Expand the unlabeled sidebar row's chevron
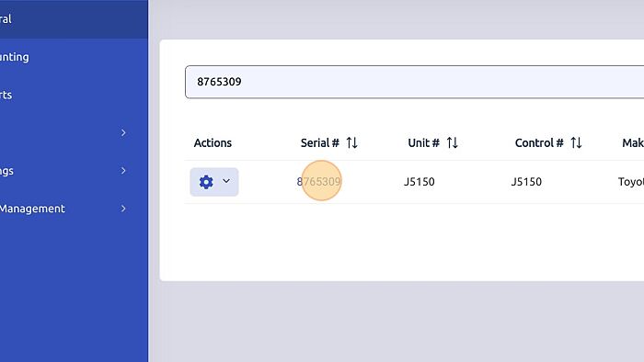 pos(123,133)
